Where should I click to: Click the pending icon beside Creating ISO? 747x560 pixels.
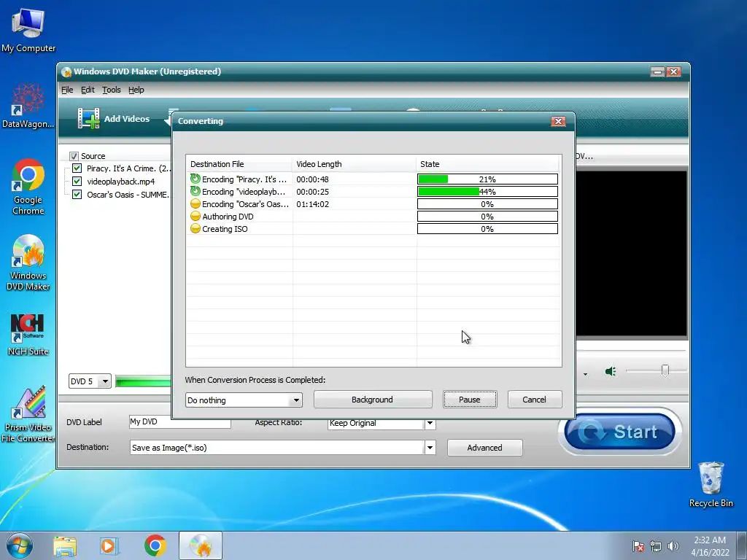195,228
